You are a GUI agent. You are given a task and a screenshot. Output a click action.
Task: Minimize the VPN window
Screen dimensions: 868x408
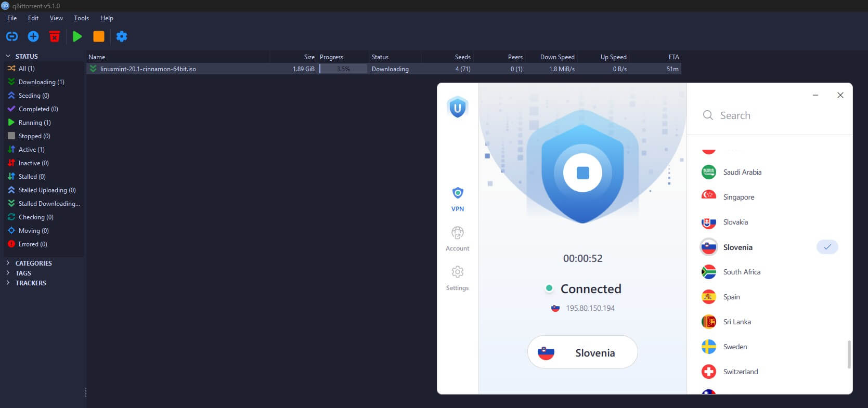click(815, 95)
